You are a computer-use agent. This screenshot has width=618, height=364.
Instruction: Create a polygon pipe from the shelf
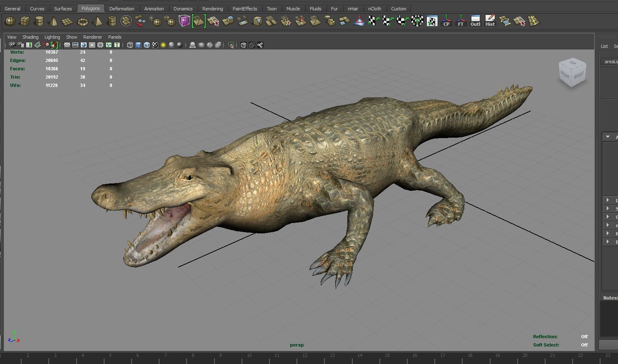pyautogui.click(x=112, y=21)
